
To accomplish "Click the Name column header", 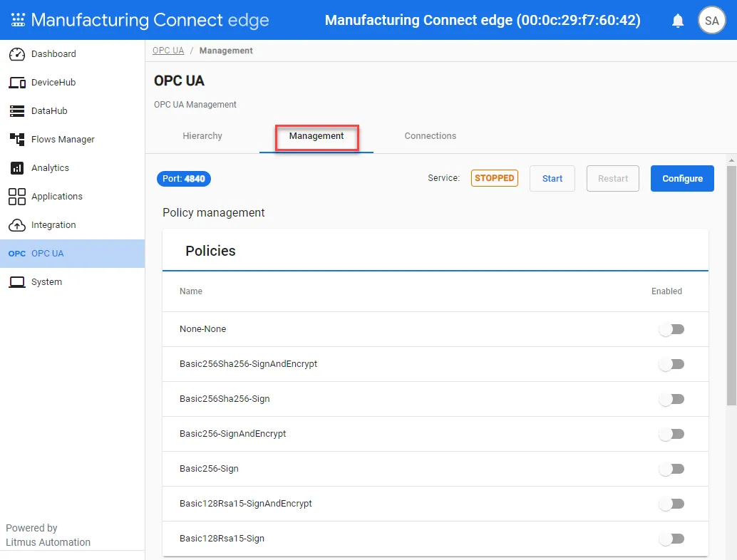I will point(191,291).
